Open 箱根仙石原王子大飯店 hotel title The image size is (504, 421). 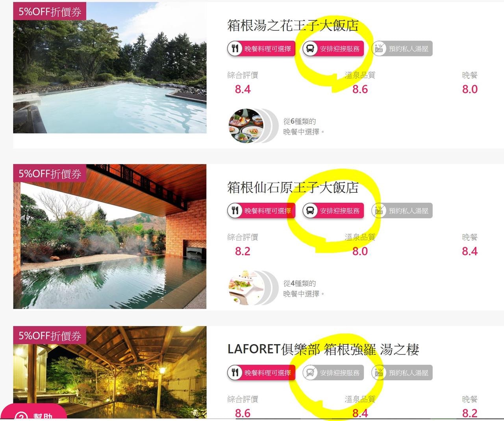293,187
